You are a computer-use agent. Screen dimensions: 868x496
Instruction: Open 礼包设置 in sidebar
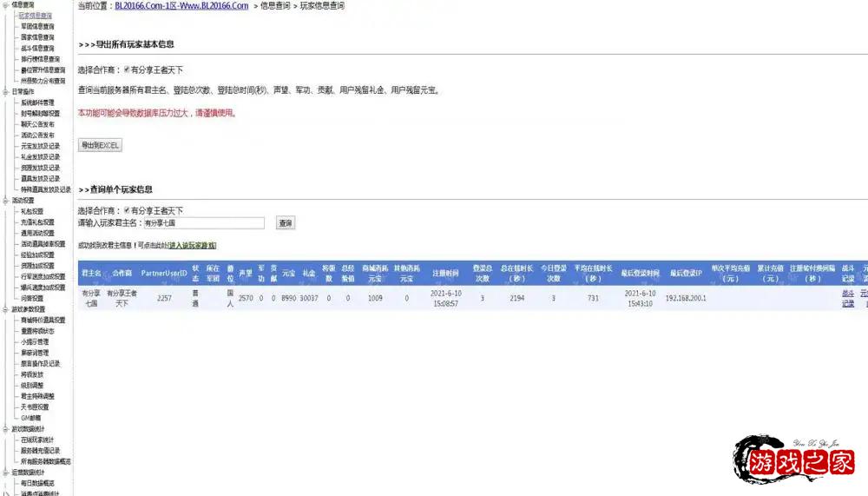(32, 211)
